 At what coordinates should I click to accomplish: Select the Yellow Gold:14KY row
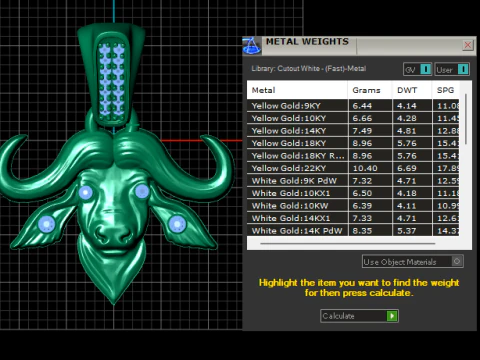coord(353,131)
